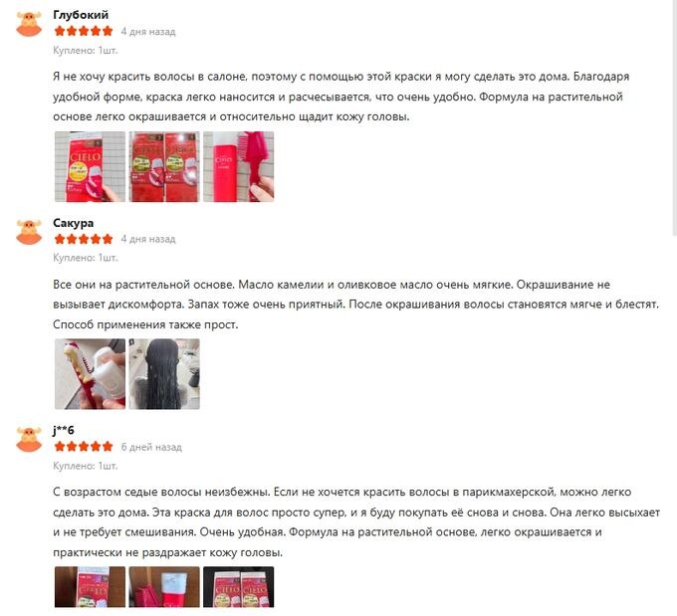Open first CIELO box photo in Глубокий review
Viewport: 677px width, 616px height.
[x=90, y=166]
